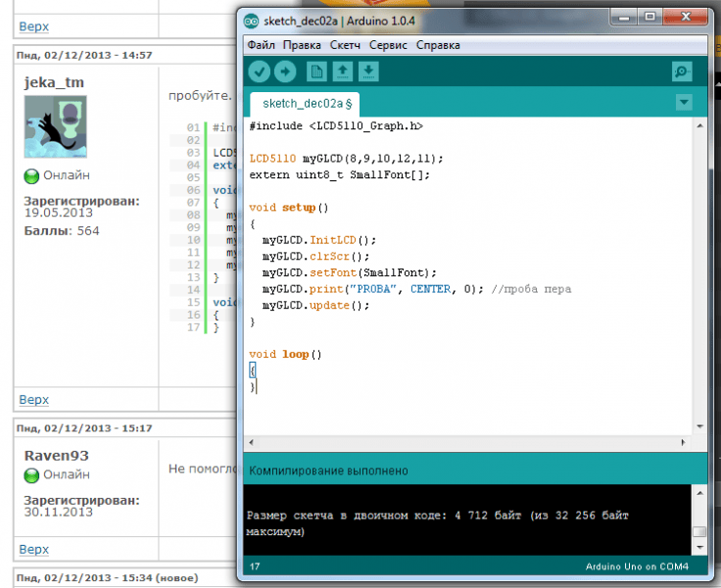Click the myGLCD.update() line
The width and height of the screenshot is (721, 588).
pyautogui.click(x=315, y=306)
